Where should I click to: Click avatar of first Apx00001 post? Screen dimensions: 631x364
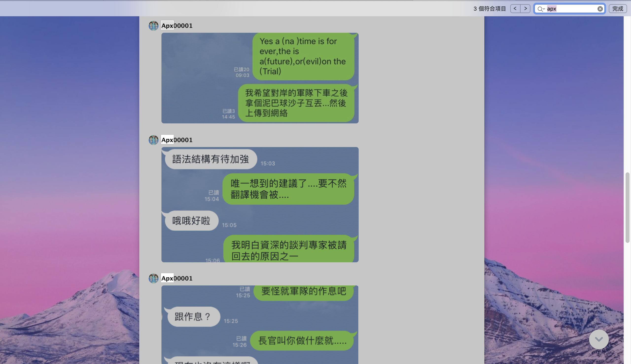(153, 26)
